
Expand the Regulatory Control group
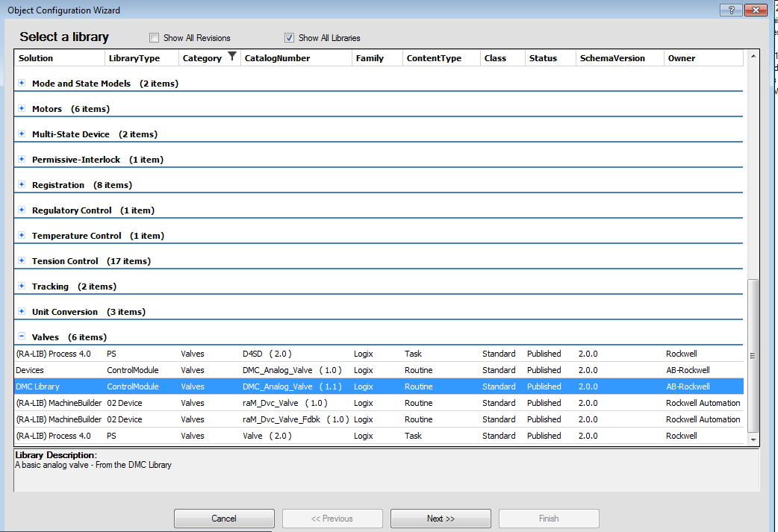pyautogui.click(x=22, y=210)
